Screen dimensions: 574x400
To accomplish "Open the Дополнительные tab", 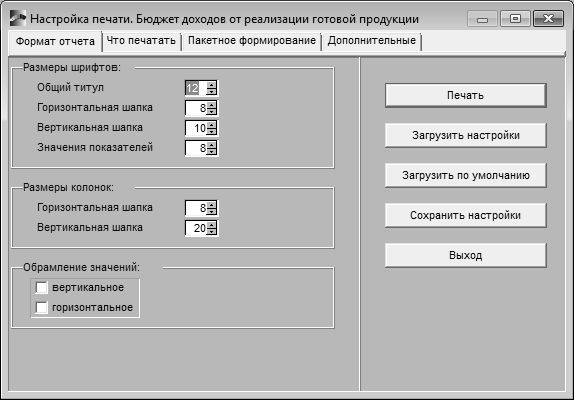I will (372, 41).
